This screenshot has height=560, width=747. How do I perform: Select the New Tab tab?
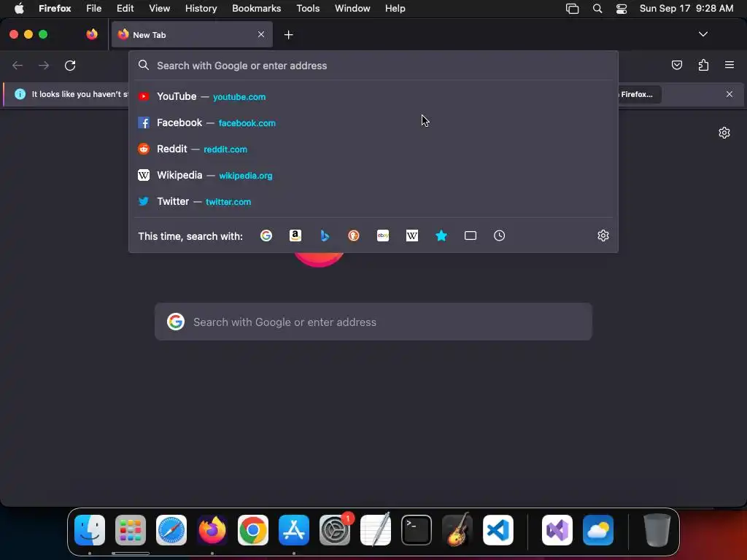click(192, 34)
